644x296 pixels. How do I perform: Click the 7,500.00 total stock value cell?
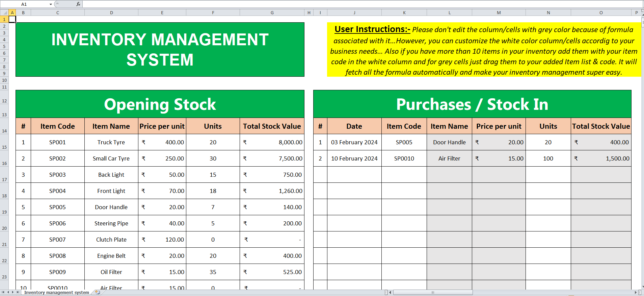pos(272,158)
